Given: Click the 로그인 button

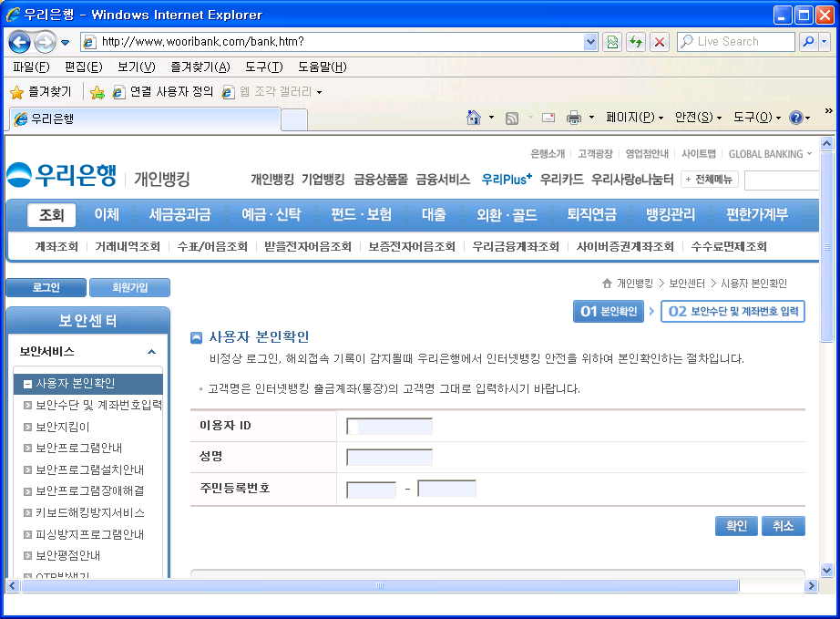Looking at the screenshot, I should tap(46, 287).
